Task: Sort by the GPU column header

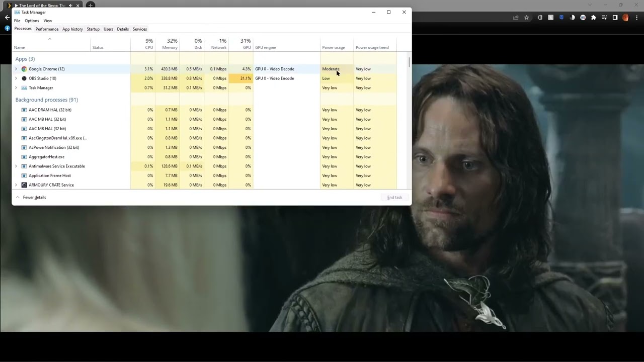Action: pos(241,44)
